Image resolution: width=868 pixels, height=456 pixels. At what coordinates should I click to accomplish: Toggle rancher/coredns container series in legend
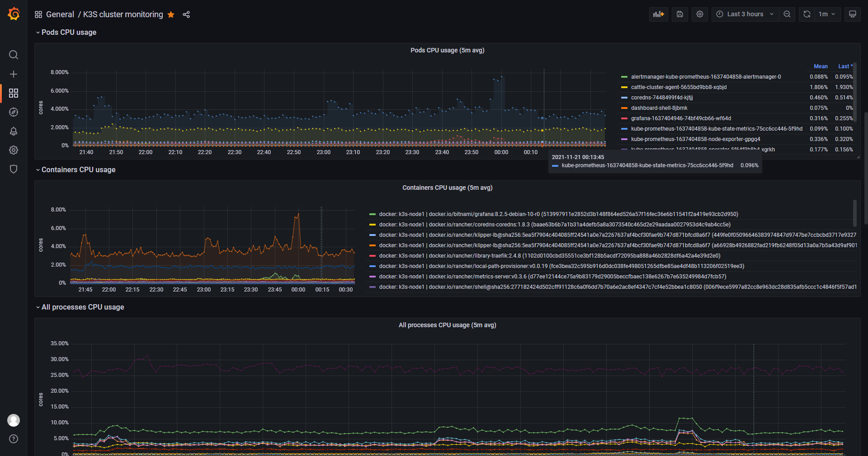[555, 225]
